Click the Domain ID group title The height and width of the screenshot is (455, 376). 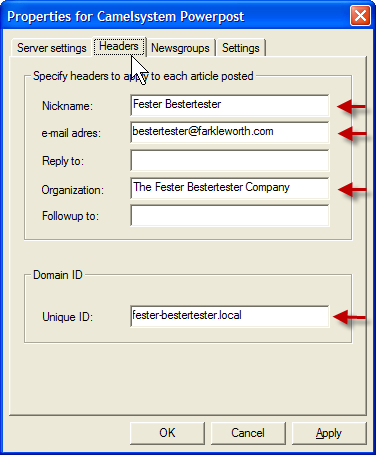58,275
